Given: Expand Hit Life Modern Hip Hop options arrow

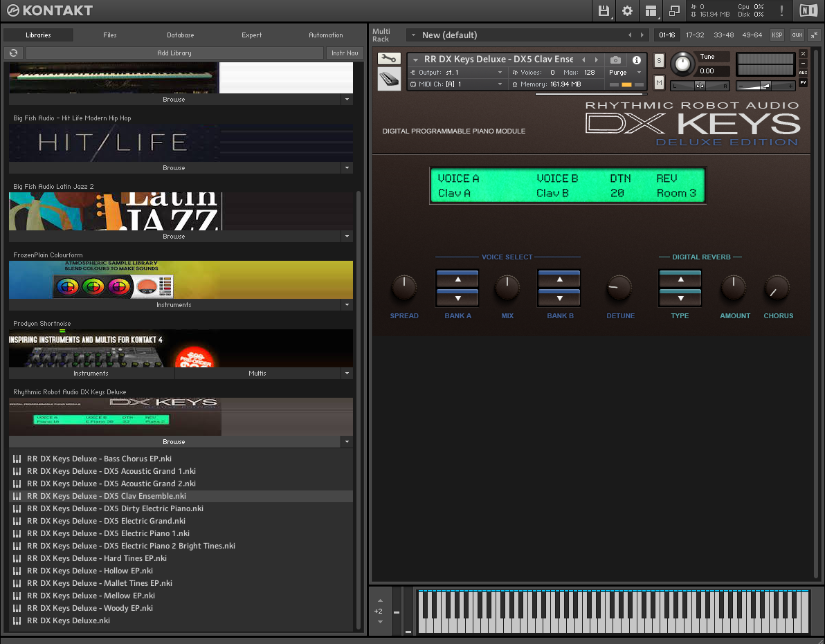Looking at the screenshot, I should tap(347, 167).
